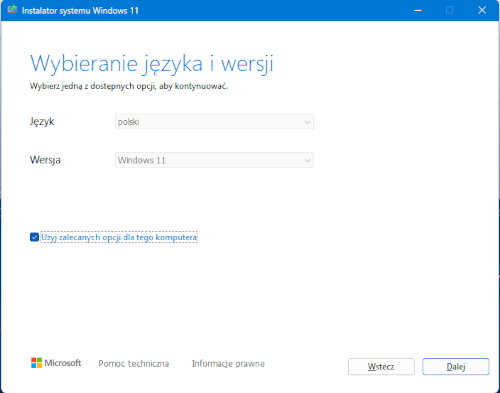Click the chevron arrow of the Język combo box

point(307,122)
